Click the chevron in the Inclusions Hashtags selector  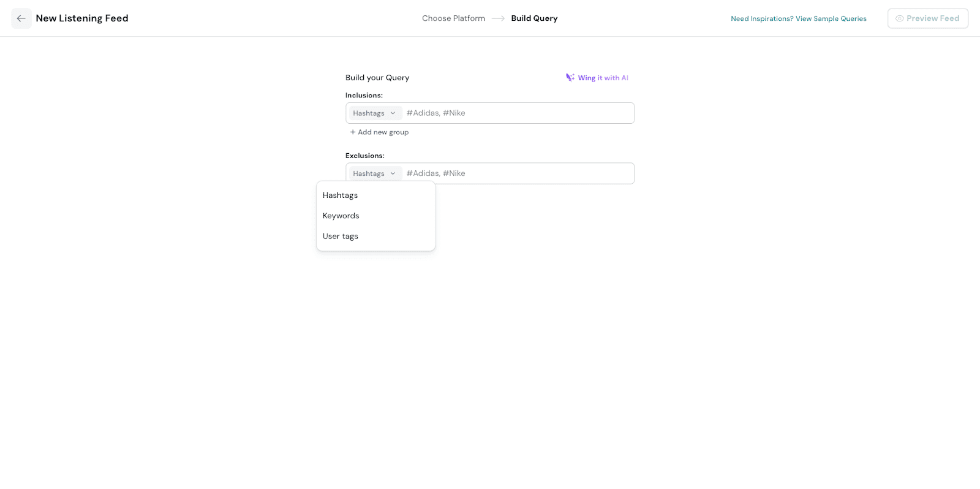pyautogui.click(x=393, y=113)
